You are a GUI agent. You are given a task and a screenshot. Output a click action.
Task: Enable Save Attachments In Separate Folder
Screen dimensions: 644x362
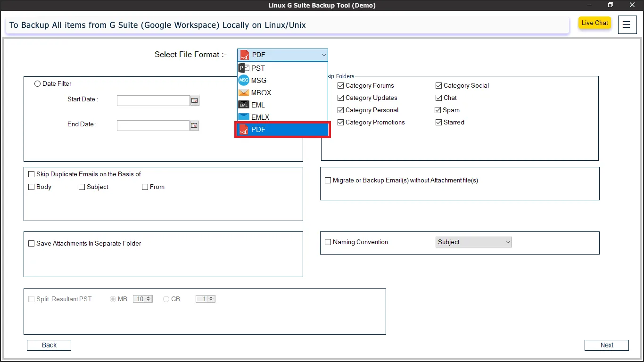(x=32, y=244)
